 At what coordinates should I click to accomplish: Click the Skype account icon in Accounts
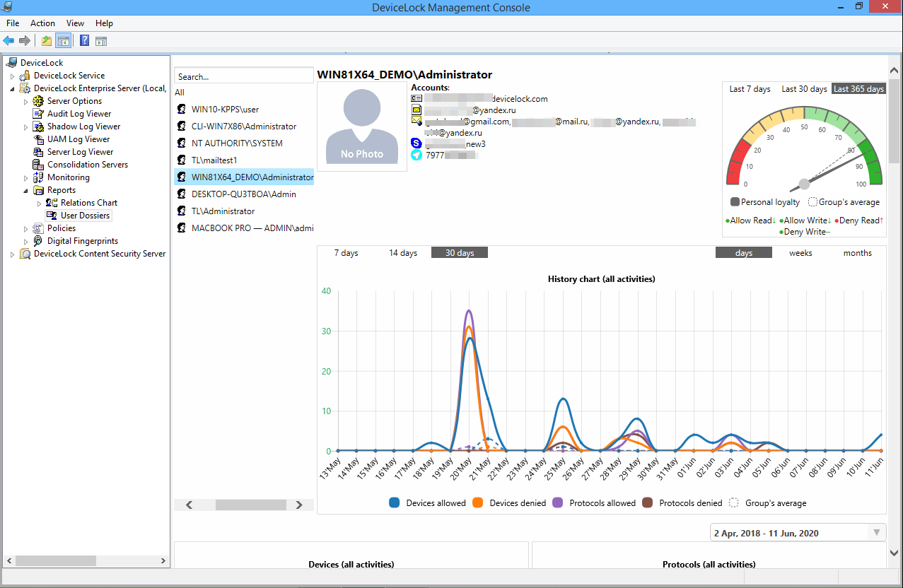click(416, 143)
